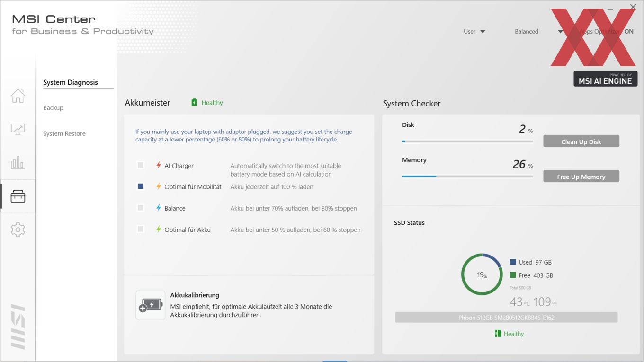The height and width of the screenshot is (362, 644).
Task: Click the Akkumeister heading
Action: [x=147, y=103]
